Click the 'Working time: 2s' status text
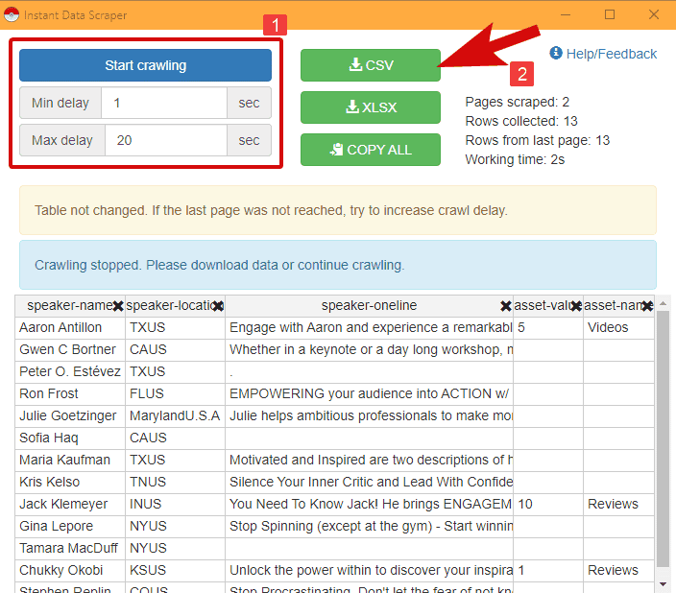 click(x=515, y=160)
